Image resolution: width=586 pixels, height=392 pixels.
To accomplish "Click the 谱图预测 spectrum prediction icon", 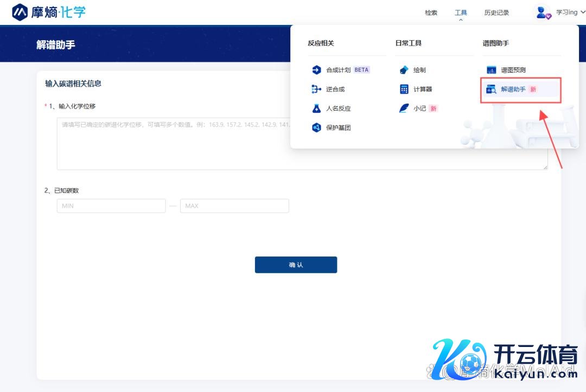I will pyautogui.click(x=491, y=70).
